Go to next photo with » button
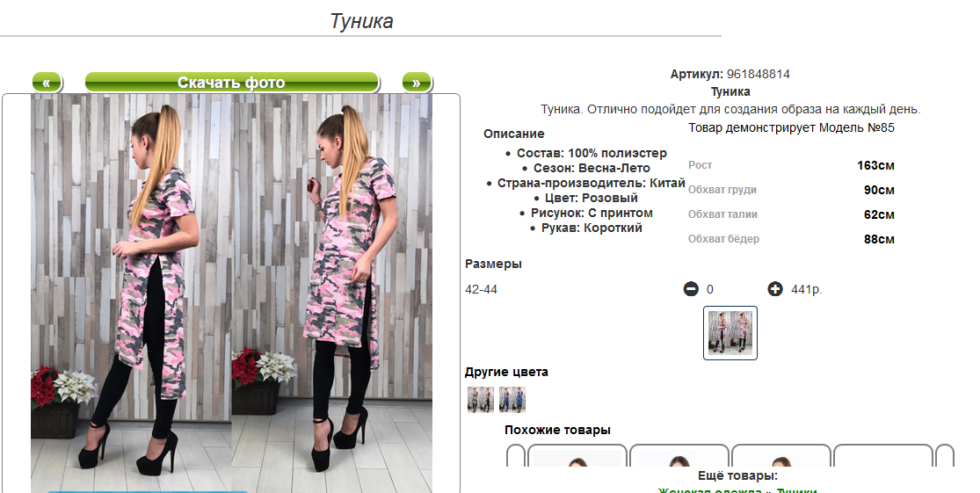 (x=417, y=83)
